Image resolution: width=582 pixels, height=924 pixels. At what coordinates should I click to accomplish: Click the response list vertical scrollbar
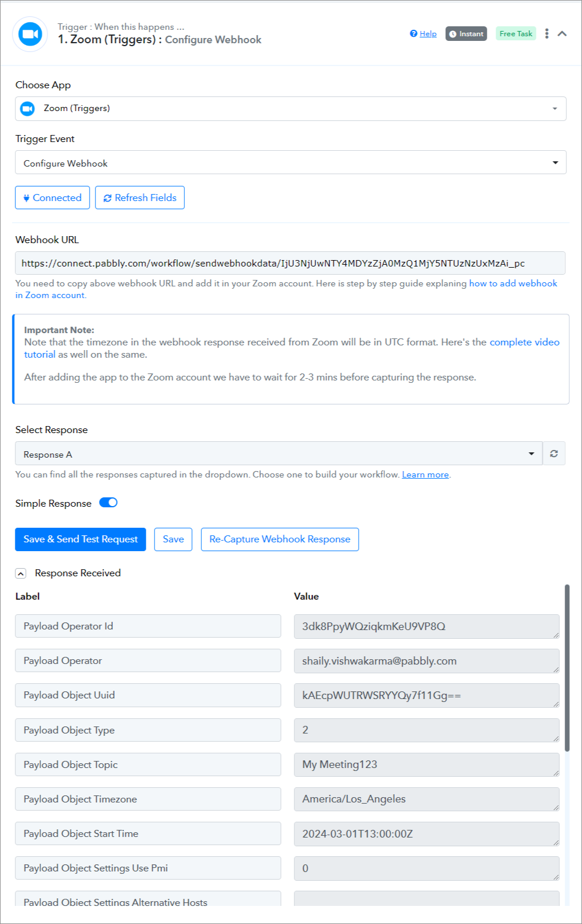coord(567,668)
